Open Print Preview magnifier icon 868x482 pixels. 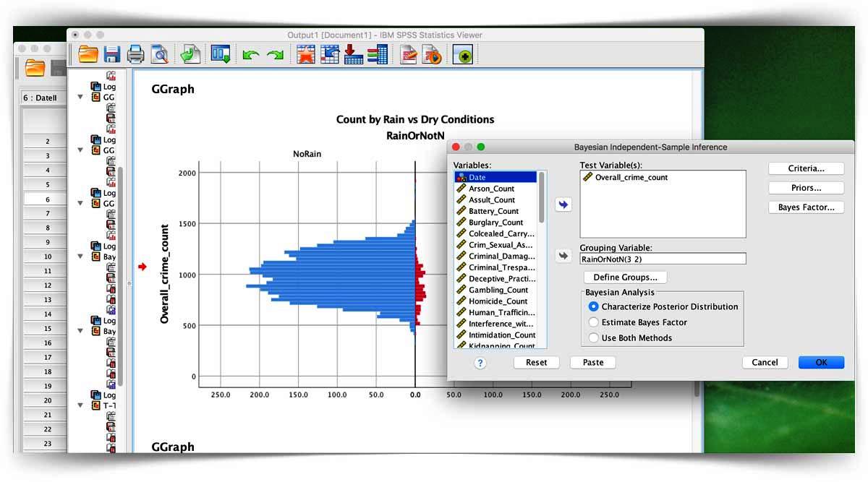159,54
